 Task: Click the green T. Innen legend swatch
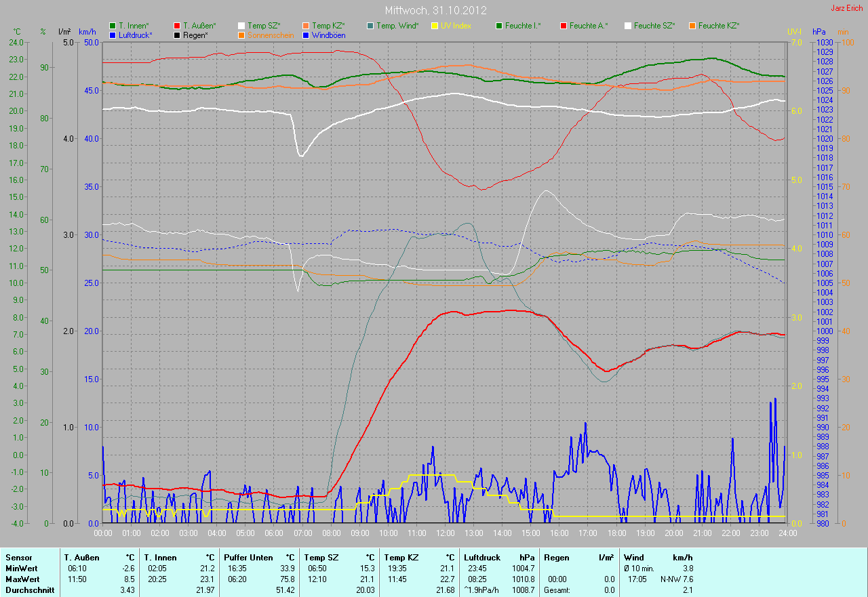(x=112, y=26)
